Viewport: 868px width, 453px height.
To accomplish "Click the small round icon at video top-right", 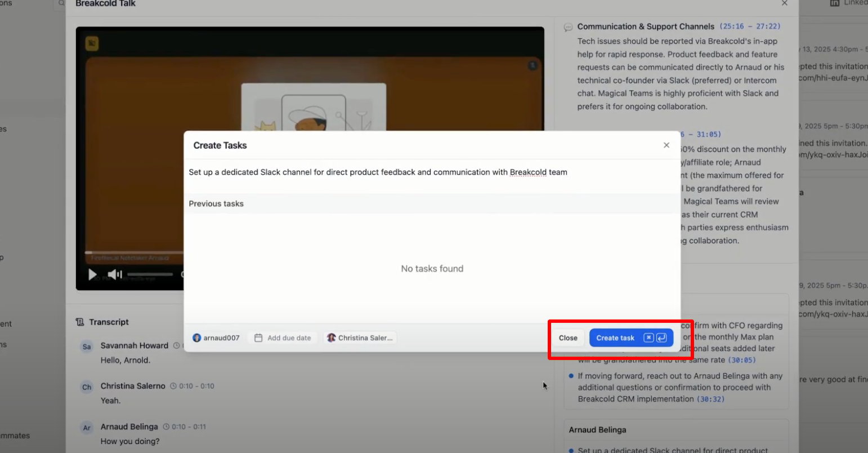I will (x=532, y=66).
